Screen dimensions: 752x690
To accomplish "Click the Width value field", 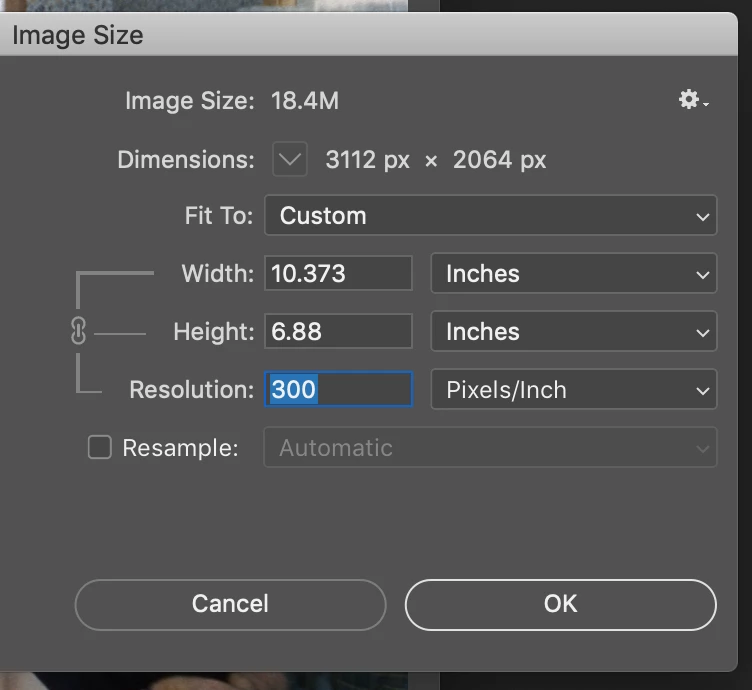I will pos(338,274).
